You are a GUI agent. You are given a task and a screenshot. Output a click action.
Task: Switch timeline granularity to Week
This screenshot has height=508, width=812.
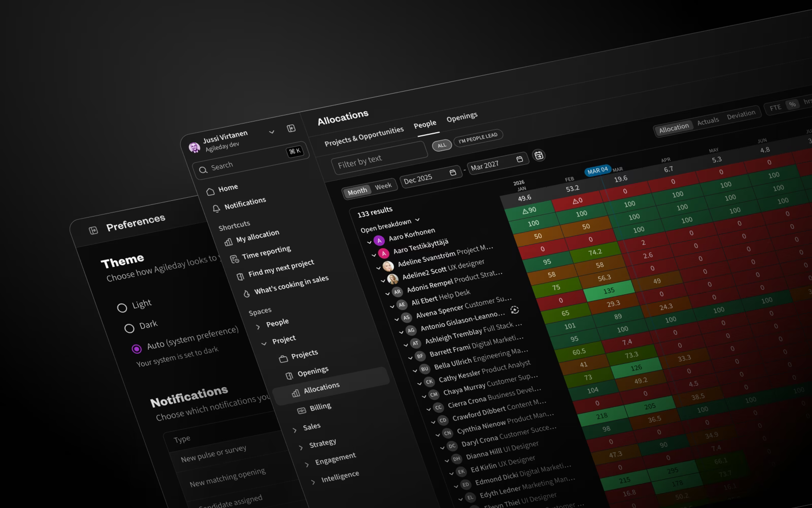[383, 186]
